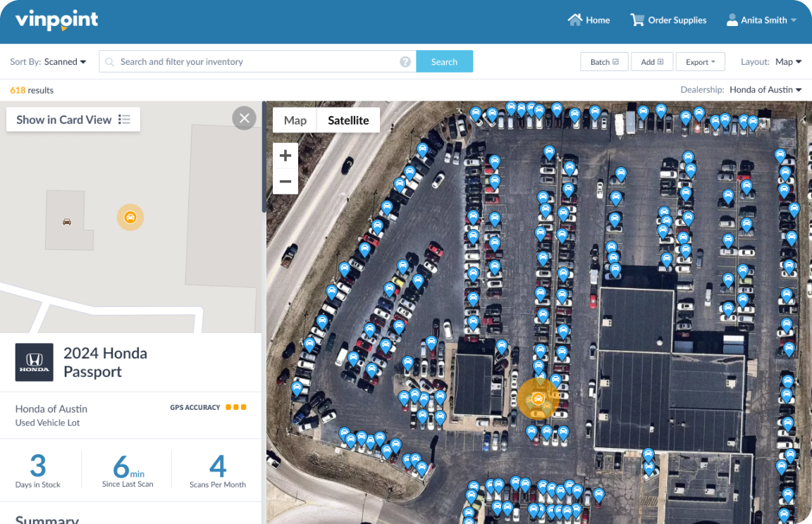Click the Vinpoint logo

tap(56, 20)
